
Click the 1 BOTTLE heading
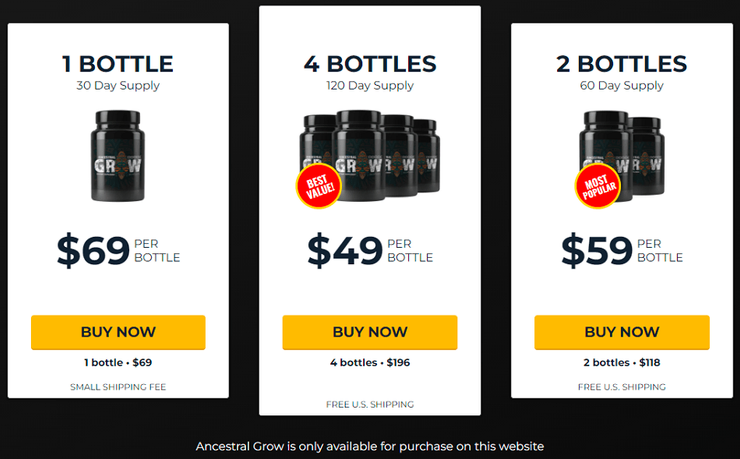[x=118, y=64]
